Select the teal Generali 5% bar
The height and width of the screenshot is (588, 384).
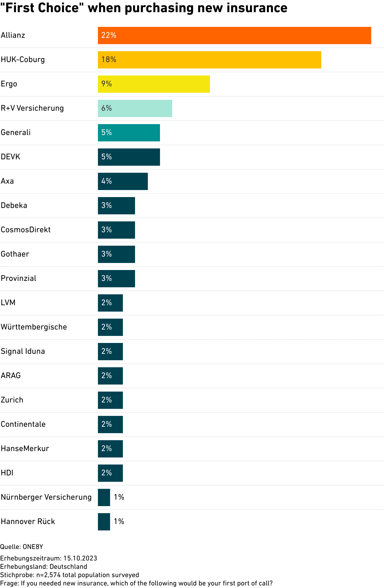click(x=129, y=133)
